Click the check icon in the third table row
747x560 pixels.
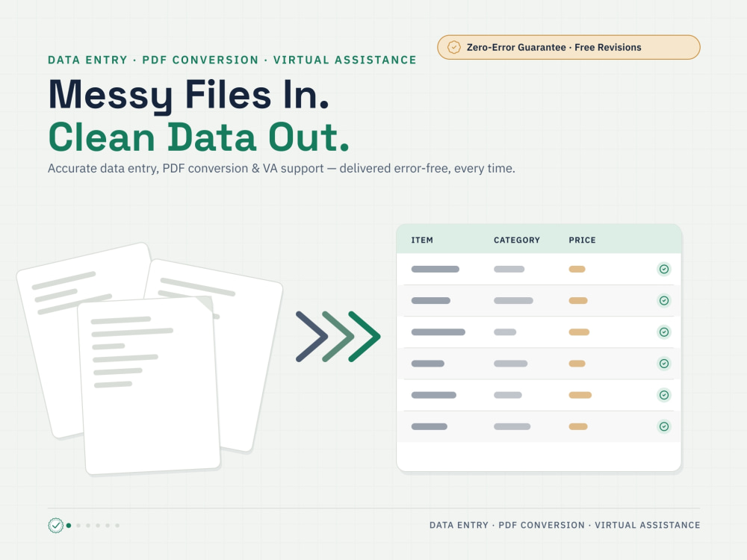[664, 332]
